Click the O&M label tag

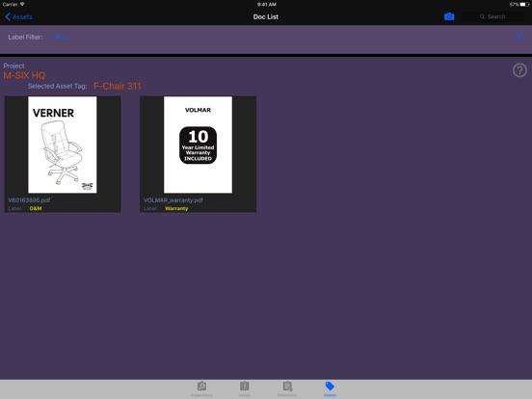(x=36, y=208)
